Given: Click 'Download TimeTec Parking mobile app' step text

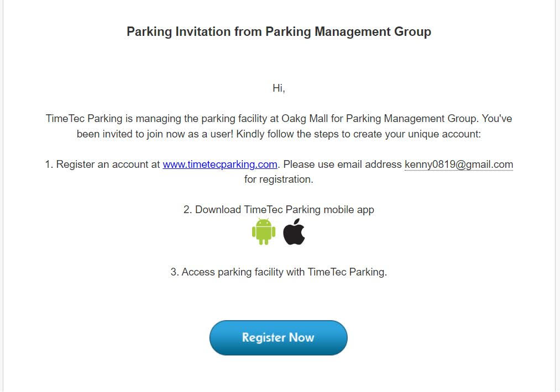Looking at the screenshot, I should 285,210.
